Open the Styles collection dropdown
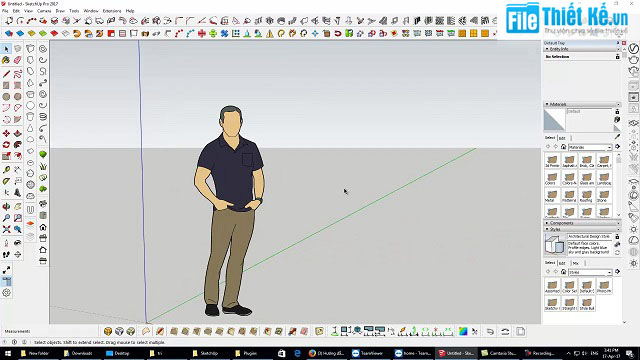The width and height of the screenshot is (640, 360). click(x=590, y=272)
